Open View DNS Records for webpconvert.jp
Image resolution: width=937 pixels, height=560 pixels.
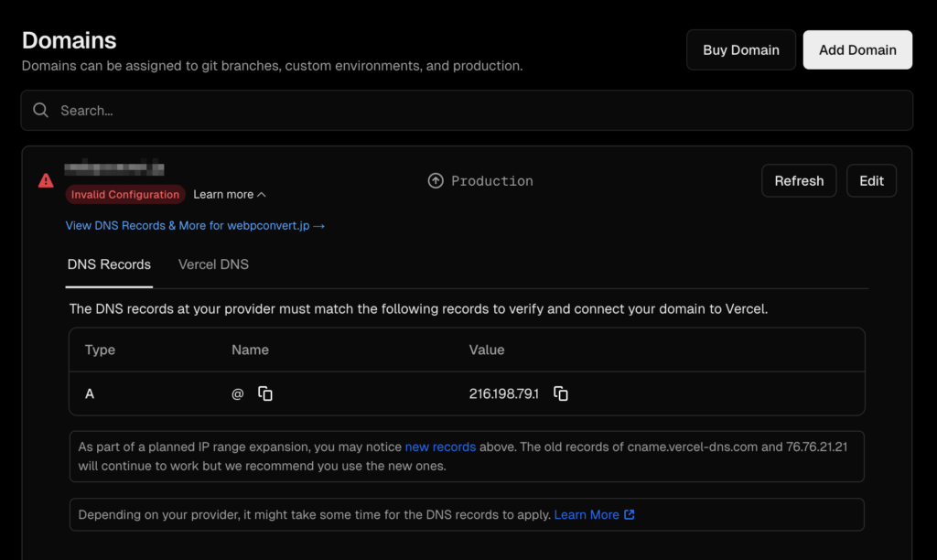tap(195, 225)
